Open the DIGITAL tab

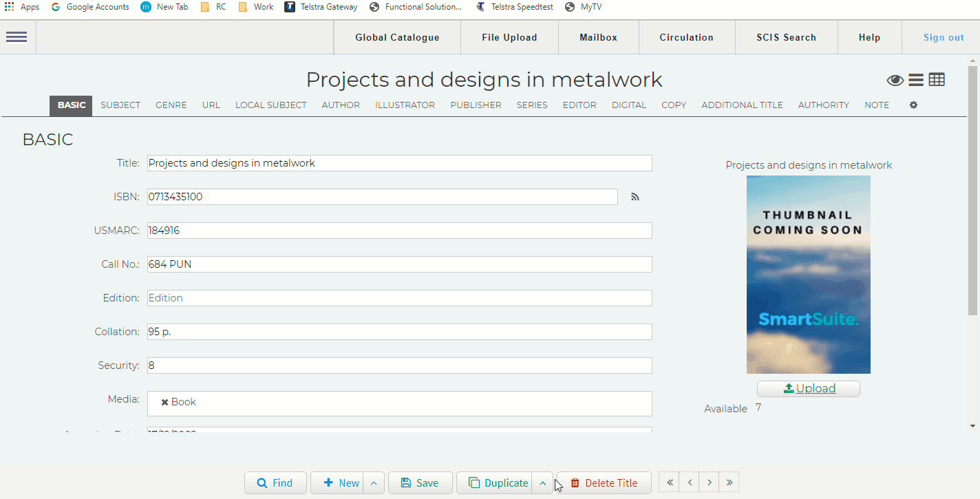629,105
